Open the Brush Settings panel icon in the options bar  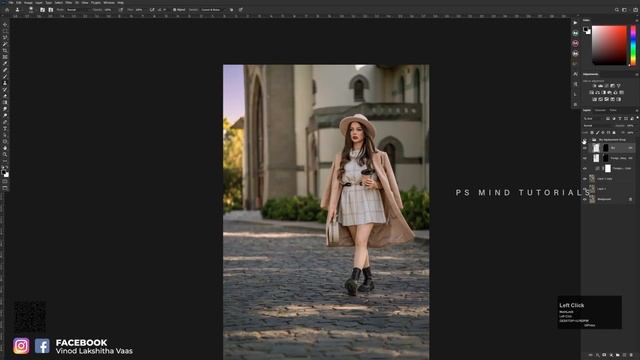pos(42,9)
